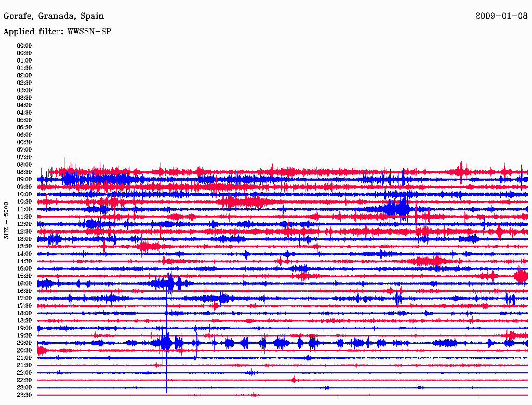Viewport: 532px width, 405px height.
Task: Select the 12:00 time label
Action: click(24, 224)
